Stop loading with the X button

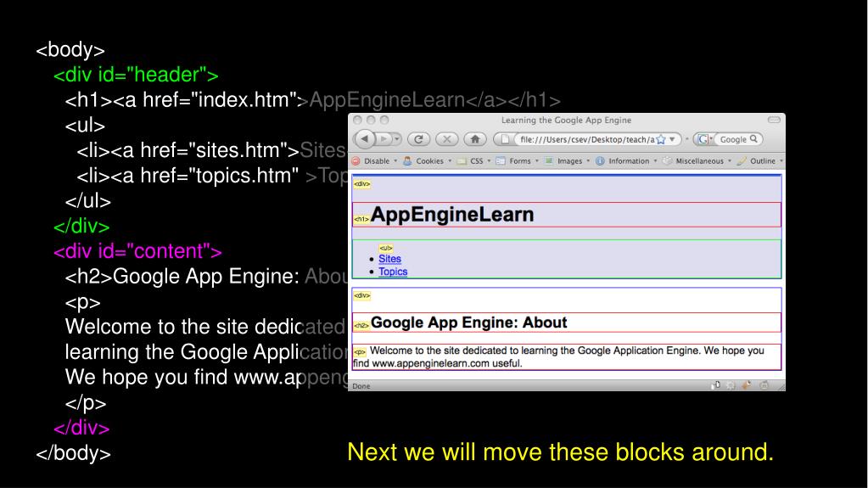point(447,139)
